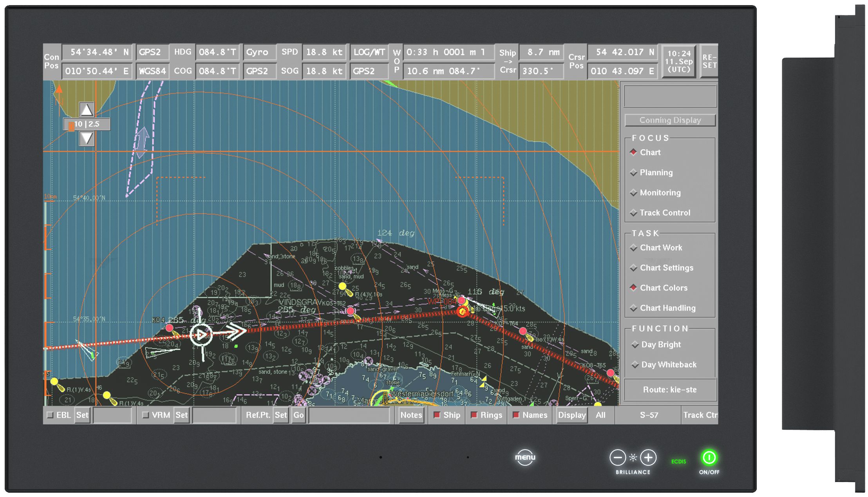The image size is (868, 497).
Task: Click the range scale down arrow
Action: coord(87,138)
